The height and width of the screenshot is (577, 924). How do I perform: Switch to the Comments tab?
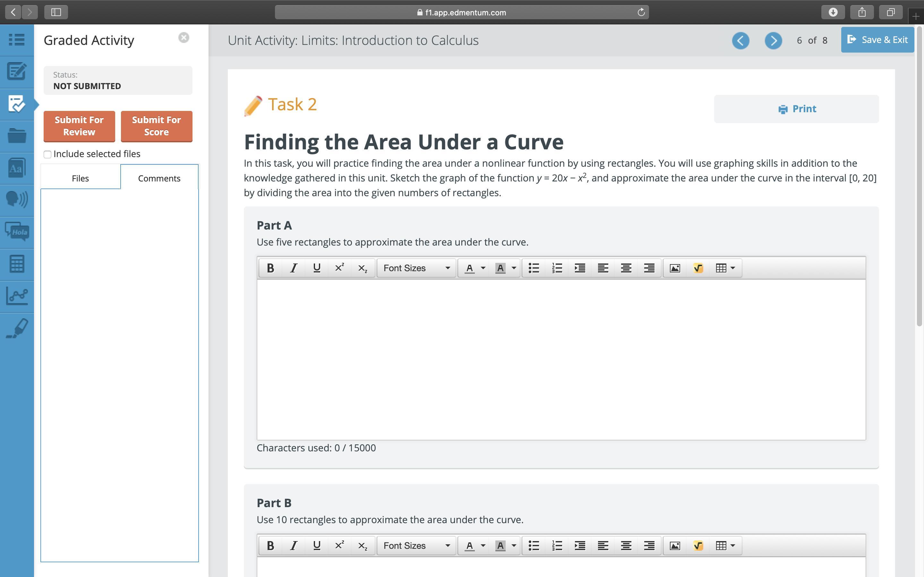[159, 178]
